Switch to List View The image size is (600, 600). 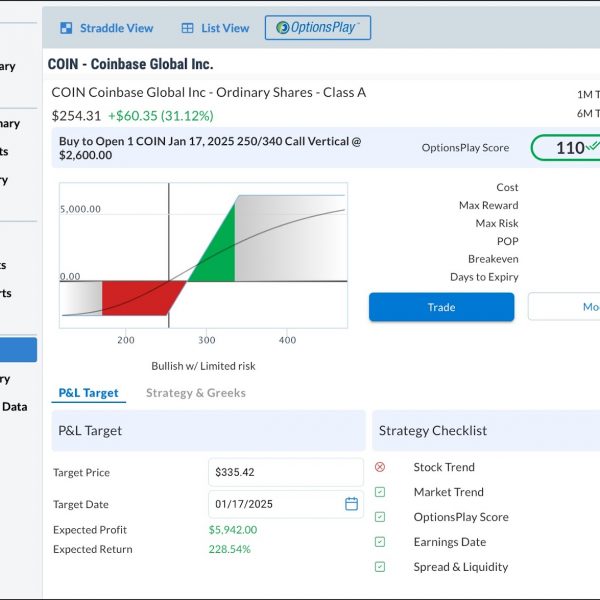coord(215,28)
